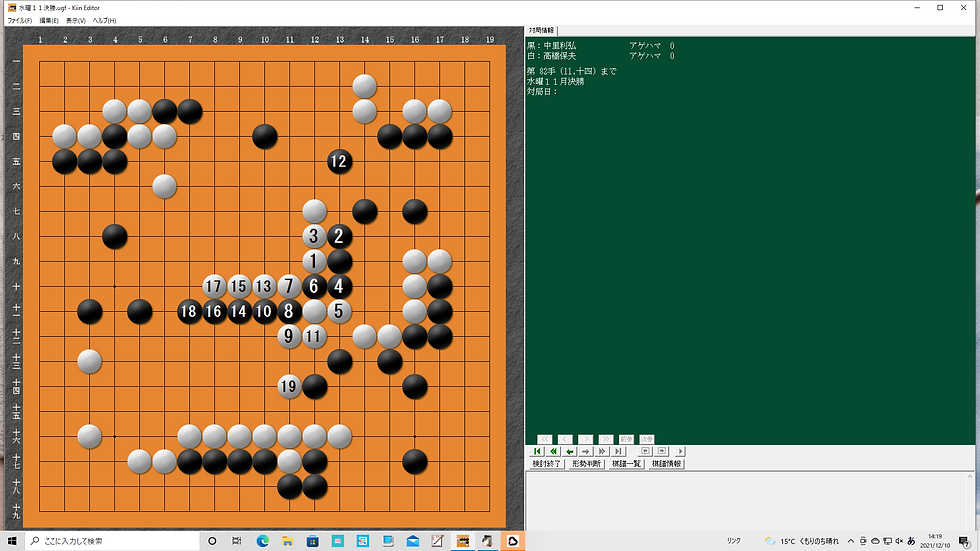This screenshot has height=551, width=980.
Task: Click the greyed-out double left chevron button
Action: point(544,439)
